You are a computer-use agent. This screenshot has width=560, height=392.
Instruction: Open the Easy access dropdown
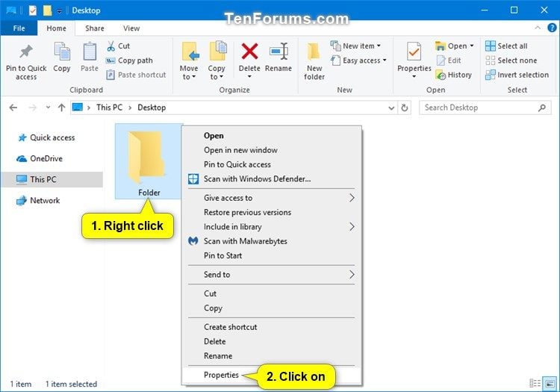(358, 60)
